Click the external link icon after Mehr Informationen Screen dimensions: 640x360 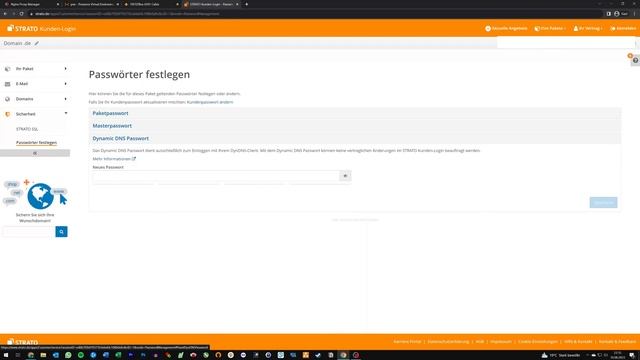tap(134, 159)
